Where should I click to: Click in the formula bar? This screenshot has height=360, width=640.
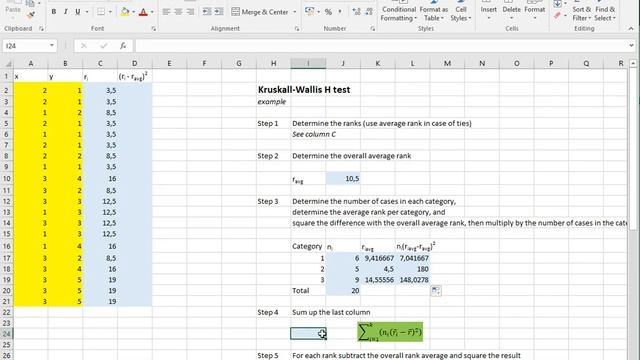[382, 46]
